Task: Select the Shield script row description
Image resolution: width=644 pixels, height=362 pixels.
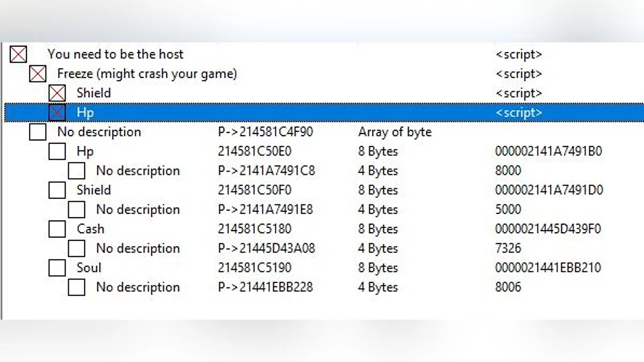Action: (93, 93)
